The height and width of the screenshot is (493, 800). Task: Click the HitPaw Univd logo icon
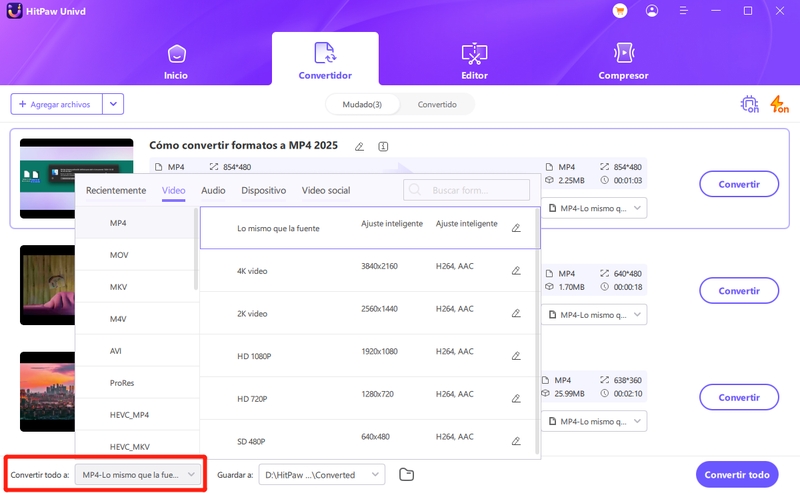[14, 11]
